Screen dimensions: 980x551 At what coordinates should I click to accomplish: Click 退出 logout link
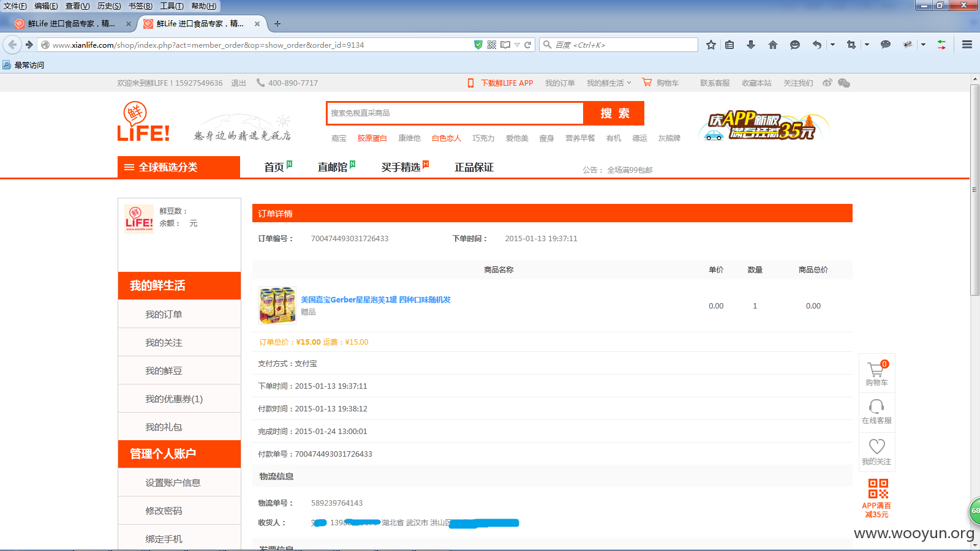238,83
